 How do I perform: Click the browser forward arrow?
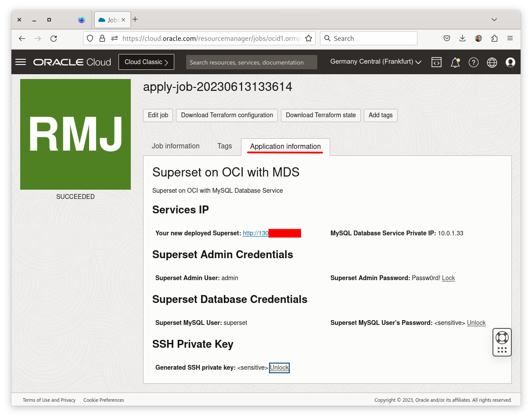(x=38, y=39)
